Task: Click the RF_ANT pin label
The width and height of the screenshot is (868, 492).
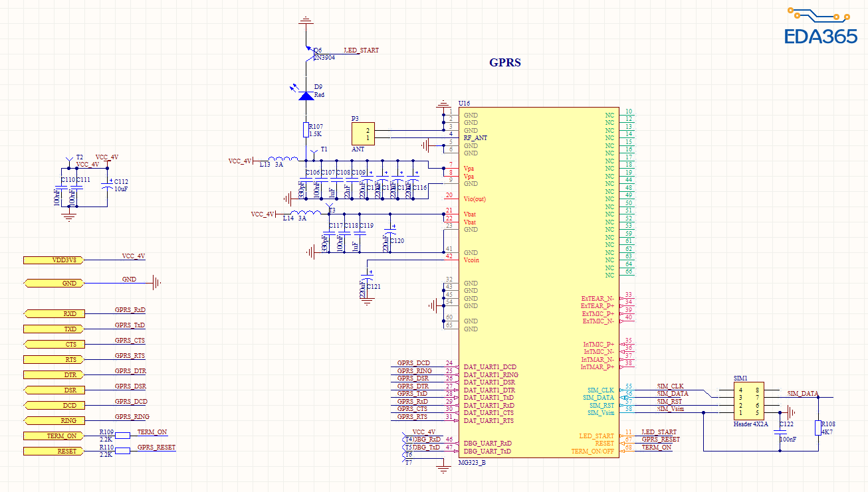Action: coord(475,138)
